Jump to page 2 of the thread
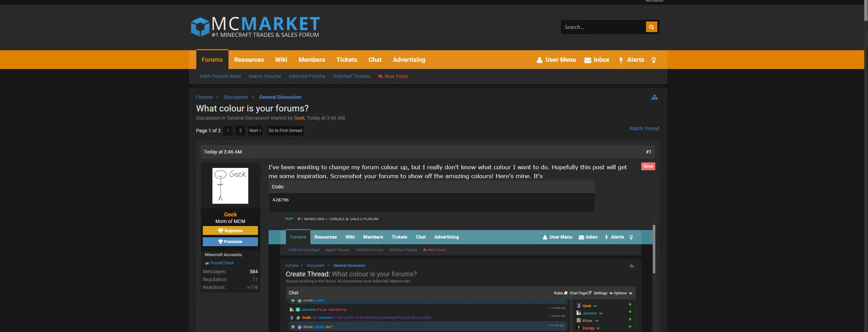868x332 pixels. click(240, 130)
